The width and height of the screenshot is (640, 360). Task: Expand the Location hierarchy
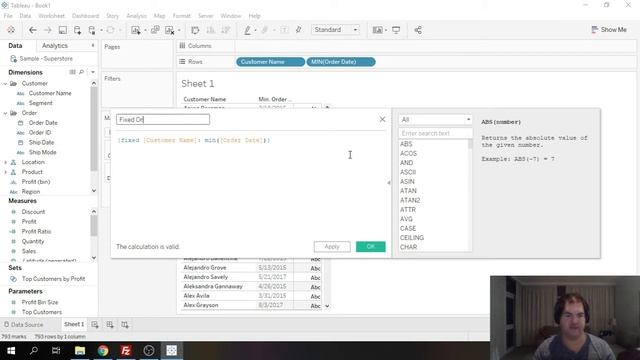pos(5,162)
